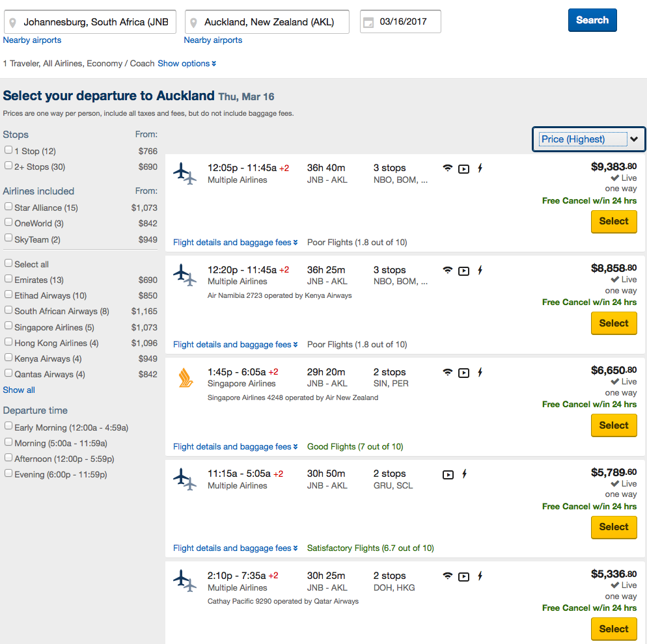
Task: Click power outlet icon on $5,789.60 flight
Action: [464, 474]
